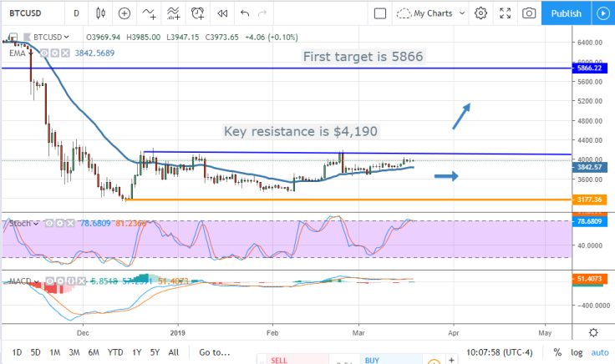The height and width of the screenshot is (364, 615).
Task: Remove the Stoch indicator
Action: coord(70,224)
